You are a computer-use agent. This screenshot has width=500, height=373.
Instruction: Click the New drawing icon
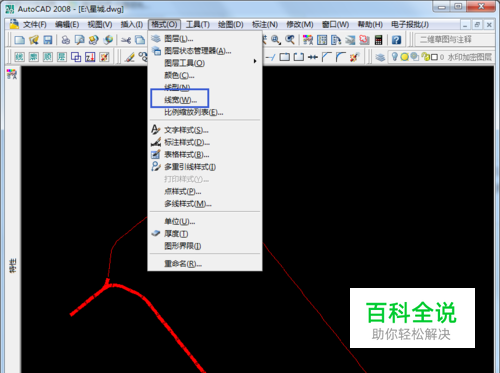click(x=19, y=40)
